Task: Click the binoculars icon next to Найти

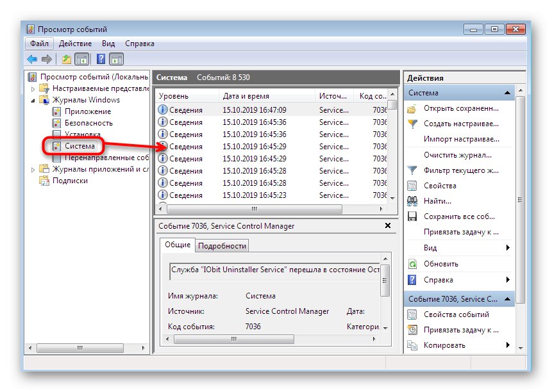Action: (x=412, y=201)
